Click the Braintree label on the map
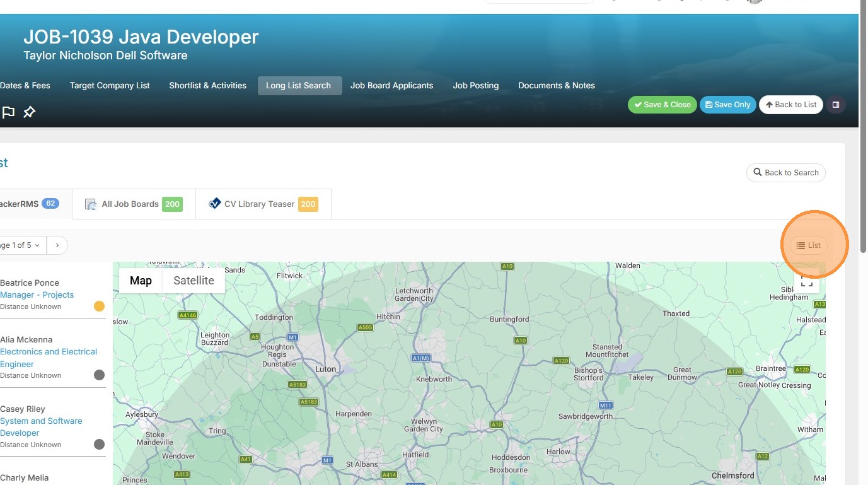Screen dimensions: 868x485 (771, 368)
